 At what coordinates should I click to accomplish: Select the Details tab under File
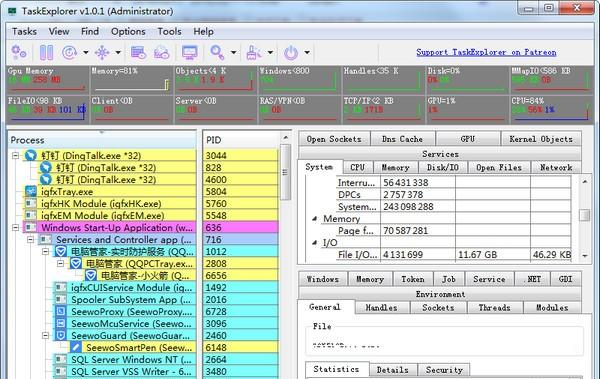(x=393, y=370)
